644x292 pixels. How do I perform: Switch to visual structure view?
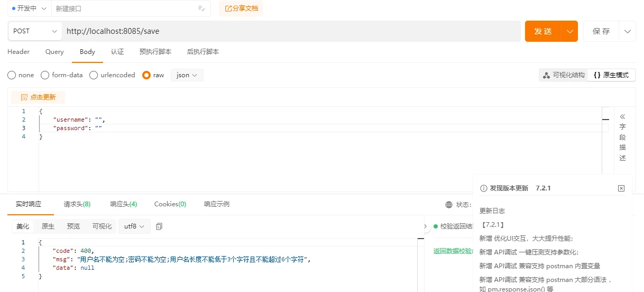tap(563, 75)
